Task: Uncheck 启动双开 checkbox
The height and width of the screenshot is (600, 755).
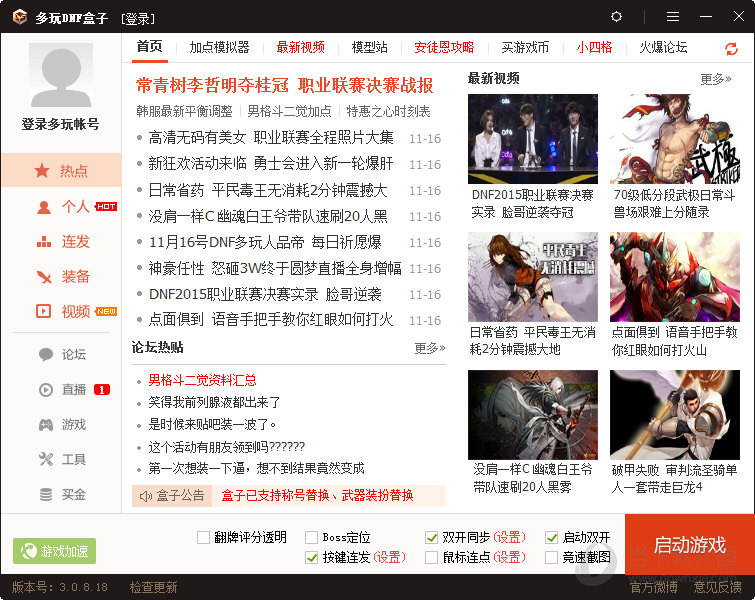Action: click(x=551, y=537)
